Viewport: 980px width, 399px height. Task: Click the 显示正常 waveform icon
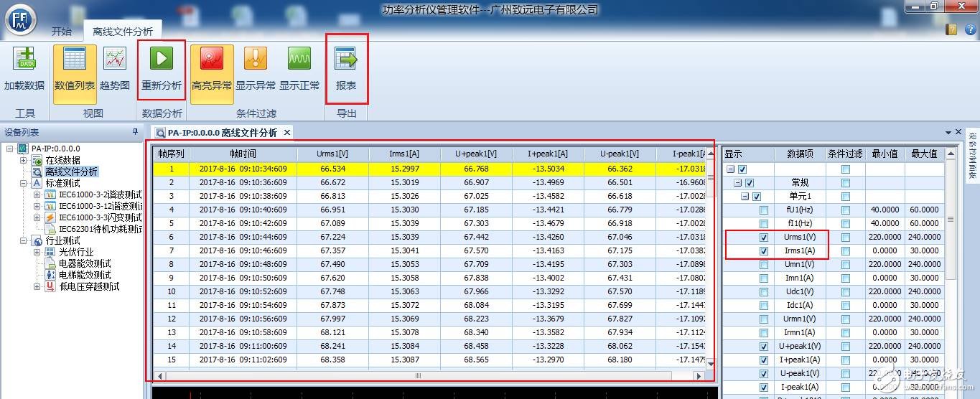coord(299,60)
